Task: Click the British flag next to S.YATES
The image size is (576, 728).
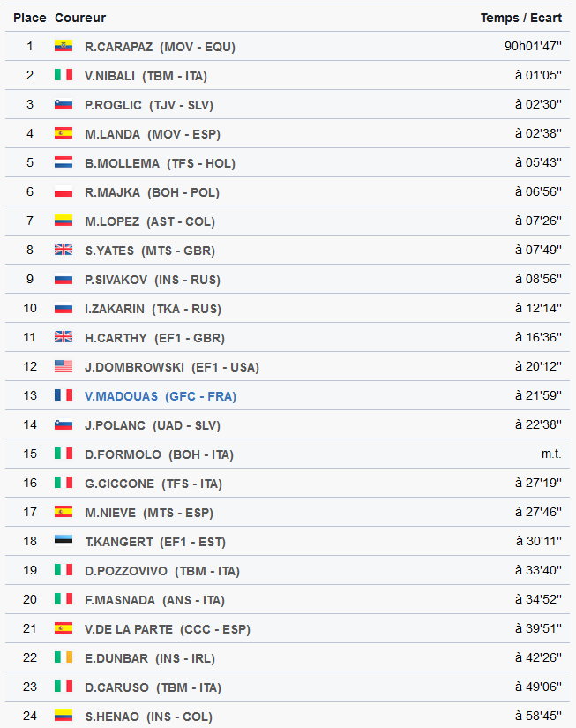Action: click(x=64, y=250)
